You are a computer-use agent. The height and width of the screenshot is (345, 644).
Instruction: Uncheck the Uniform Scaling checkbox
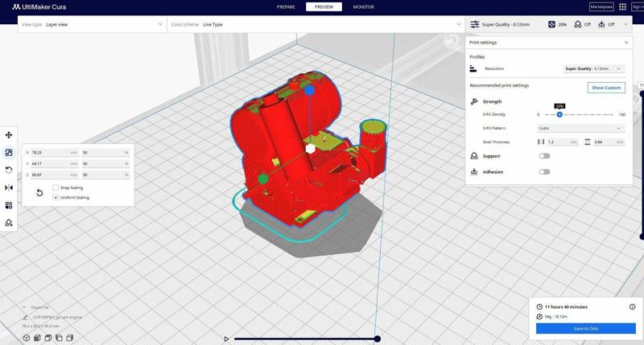(x=56, y=197)
